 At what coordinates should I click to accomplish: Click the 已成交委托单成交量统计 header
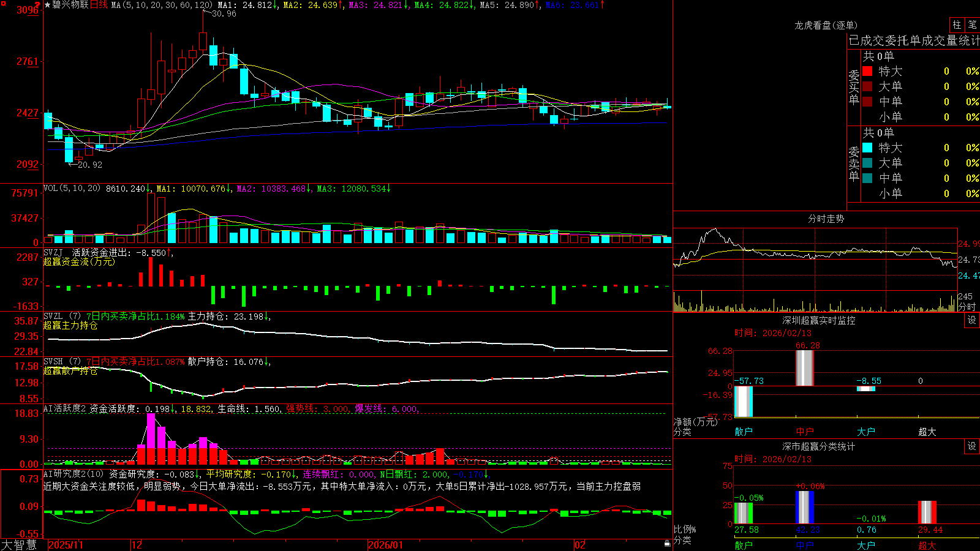914,40
